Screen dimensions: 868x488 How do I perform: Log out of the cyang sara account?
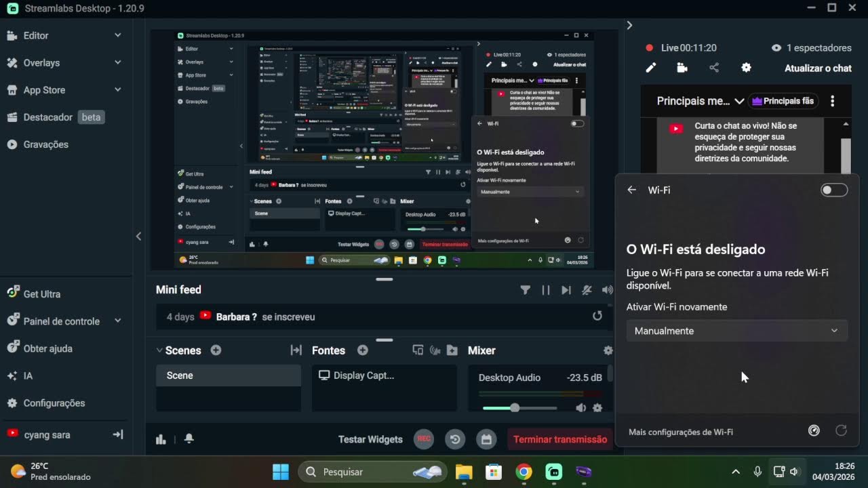pyautogui.click(x=117, y=434)
